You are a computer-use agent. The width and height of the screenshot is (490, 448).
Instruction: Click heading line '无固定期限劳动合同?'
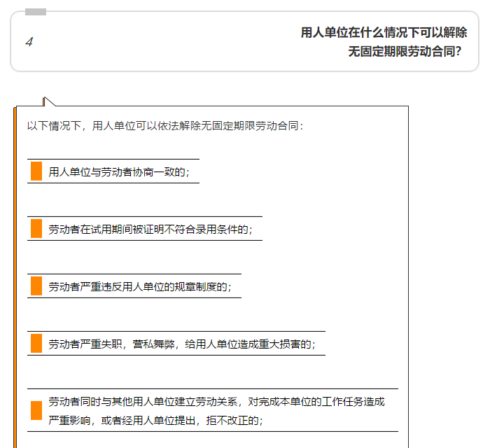[x=405, y=52]
